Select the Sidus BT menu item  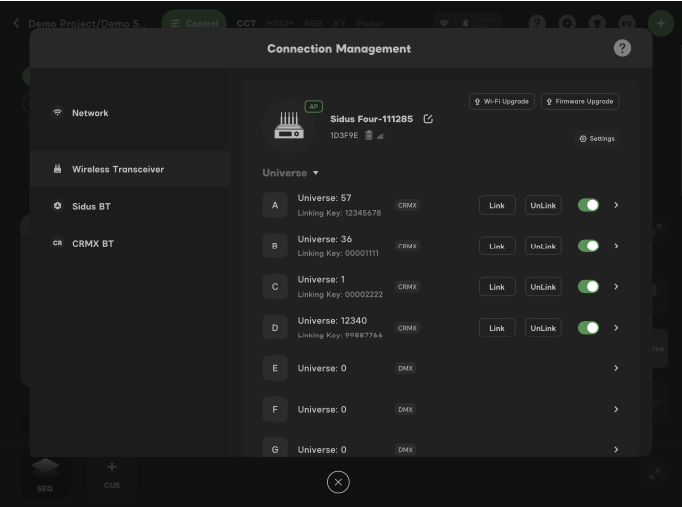point(130,206)
